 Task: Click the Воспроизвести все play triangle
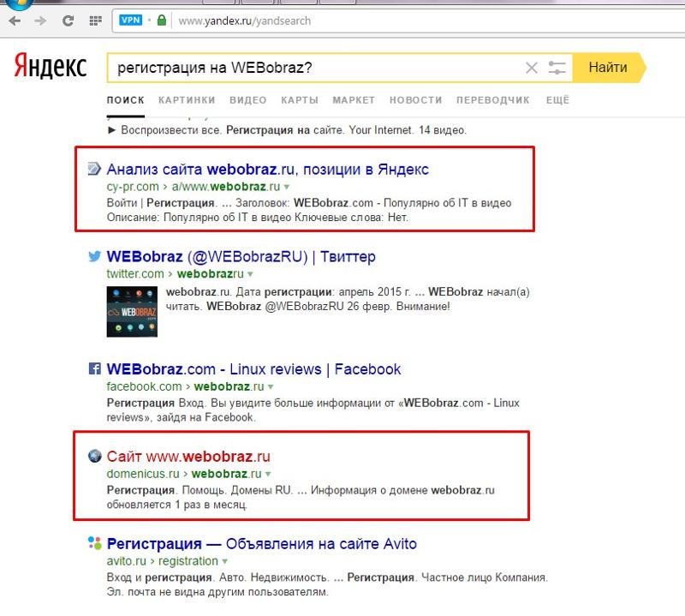111,130
